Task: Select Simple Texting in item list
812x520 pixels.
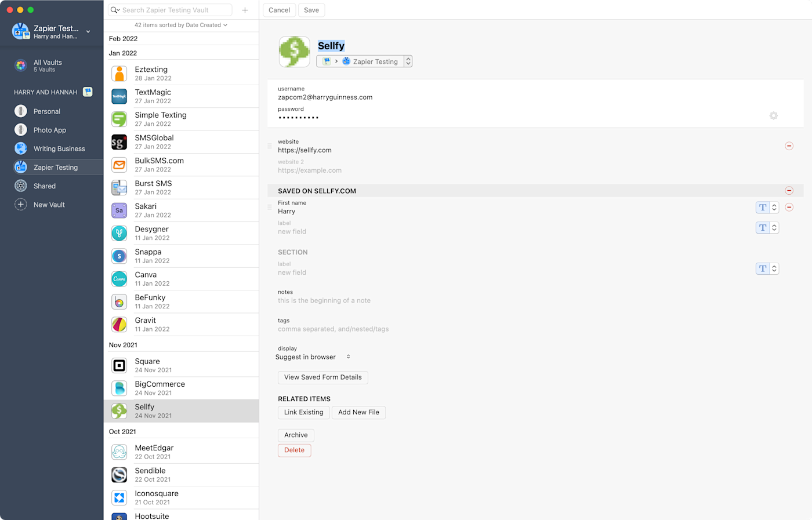Action: (181, 119)
